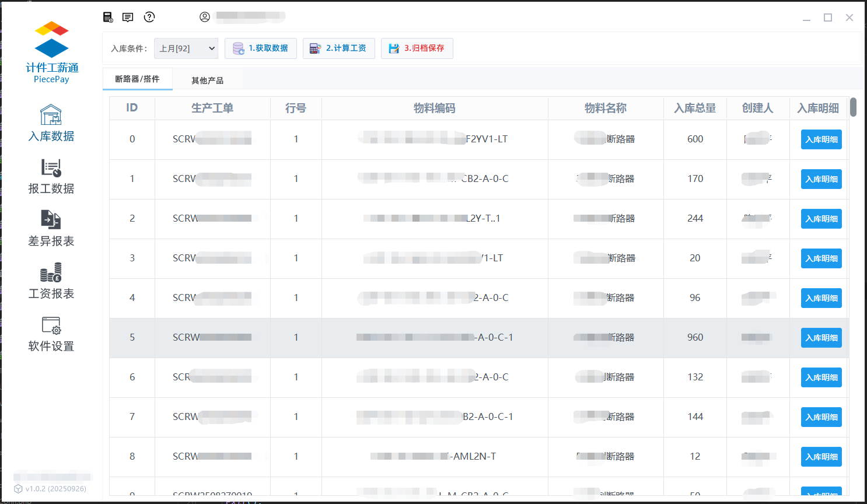The width and height of the screenshot is (867, 504).
Task: Open 入库明细 for row with quantity 960
Action: coord(821,338)
